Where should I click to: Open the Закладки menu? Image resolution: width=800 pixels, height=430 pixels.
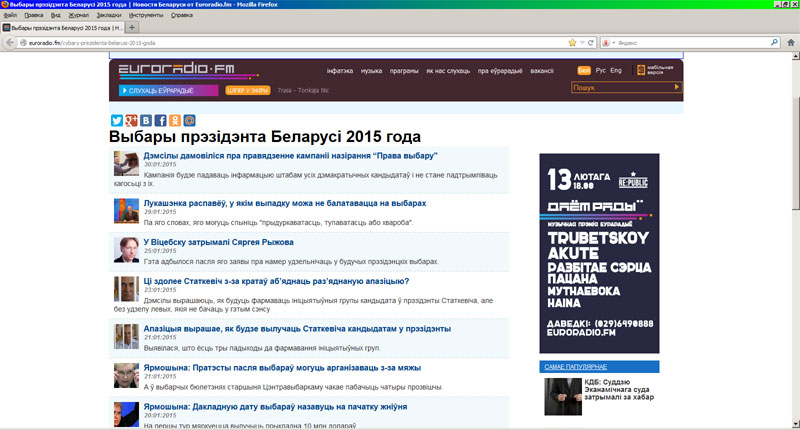(109, 16)
